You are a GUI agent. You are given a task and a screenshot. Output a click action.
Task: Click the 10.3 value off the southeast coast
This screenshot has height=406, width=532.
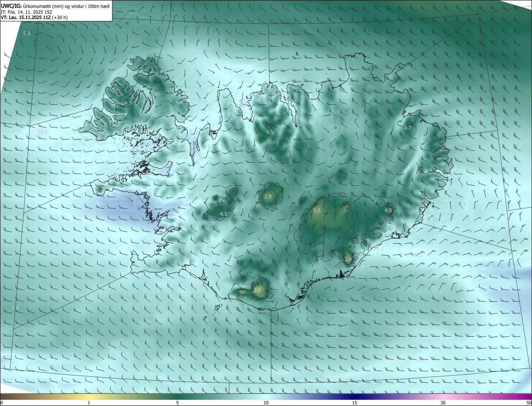(417, 255)
